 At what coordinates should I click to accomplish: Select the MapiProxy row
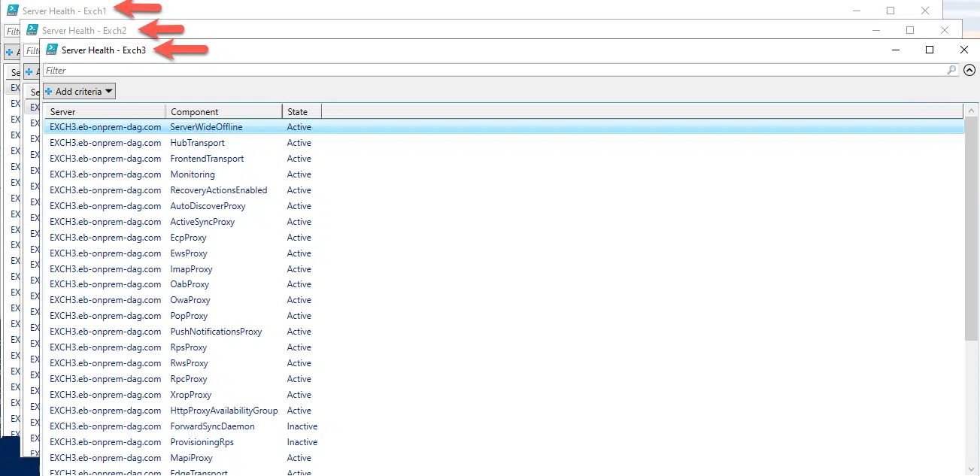coord(503,458)
